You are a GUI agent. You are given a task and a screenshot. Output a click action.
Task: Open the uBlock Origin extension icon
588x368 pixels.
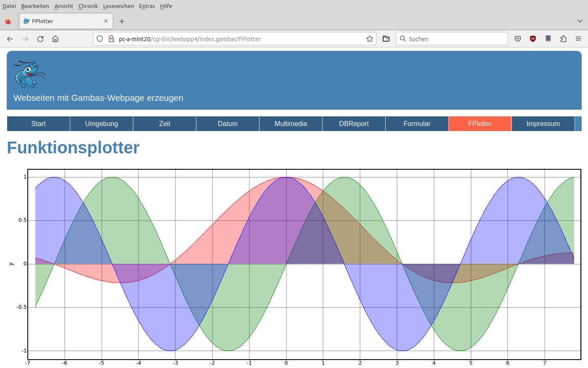[533, 39]
